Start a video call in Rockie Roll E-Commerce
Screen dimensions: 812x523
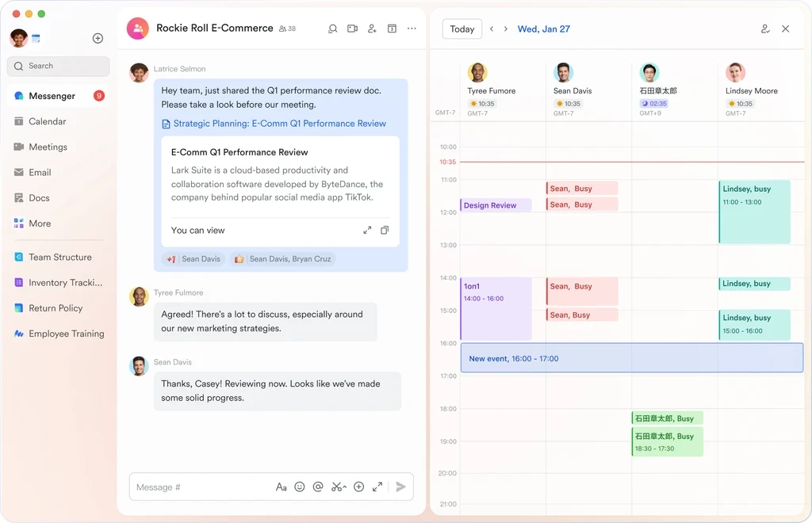coord(352,29)
